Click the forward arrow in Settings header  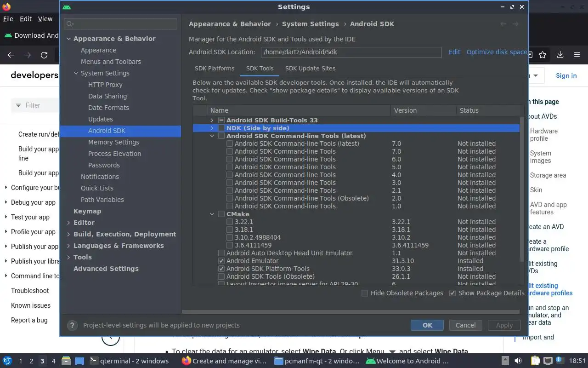pyautogui.click(x=515, y=24)
